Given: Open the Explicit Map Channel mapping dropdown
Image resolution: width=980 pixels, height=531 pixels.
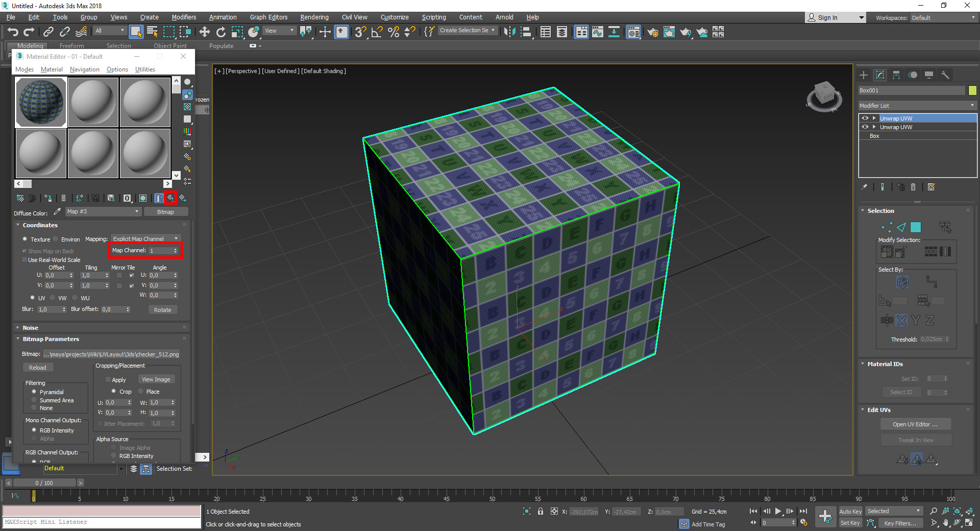Looking at the screenshot, I should 145,239.
